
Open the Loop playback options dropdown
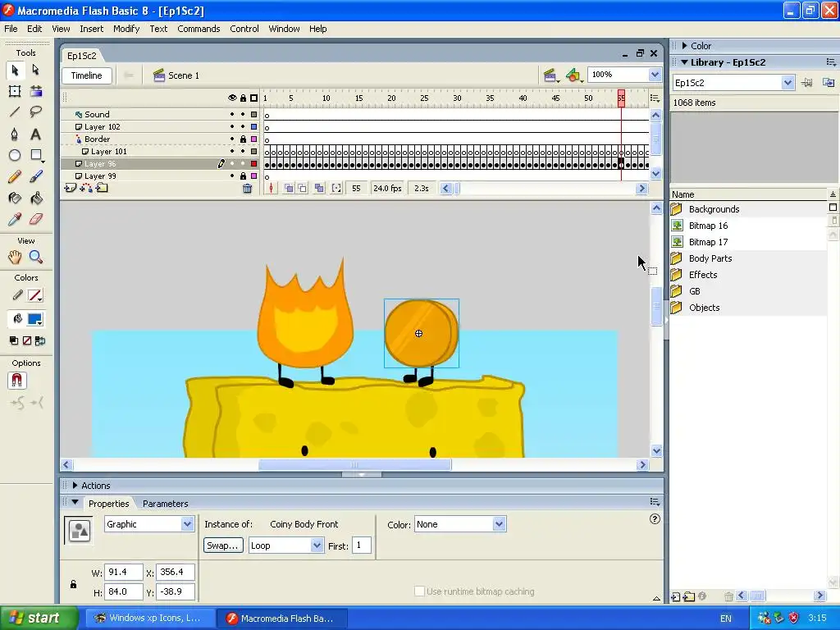coord(317,546)
